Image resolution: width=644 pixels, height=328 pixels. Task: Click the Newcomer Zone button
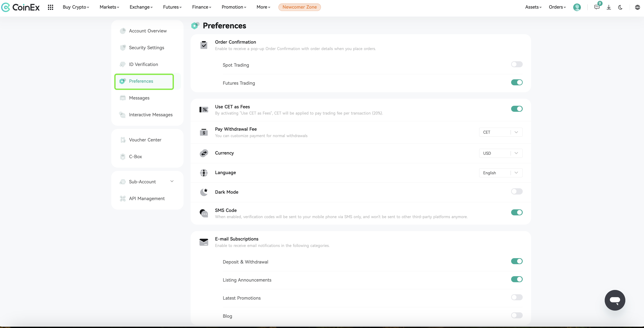299,7
